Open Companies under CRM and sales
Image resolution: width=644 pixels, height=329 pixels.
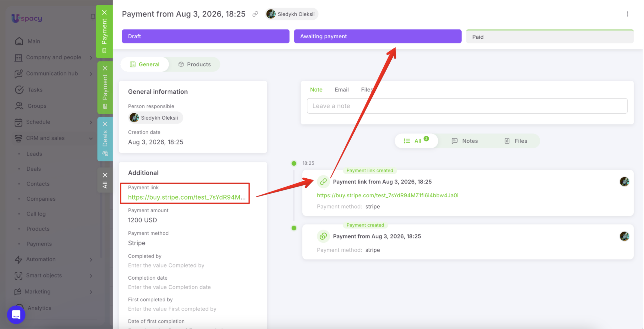tap(41, 199)
